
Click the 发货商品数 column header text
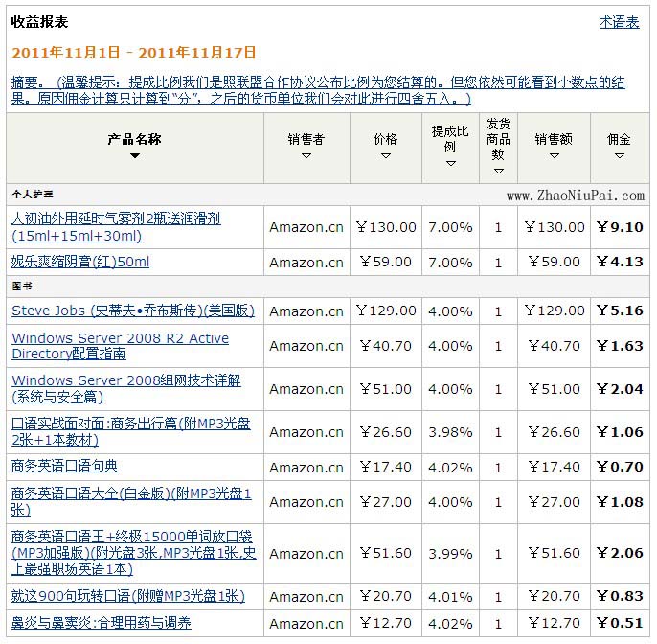498,139
